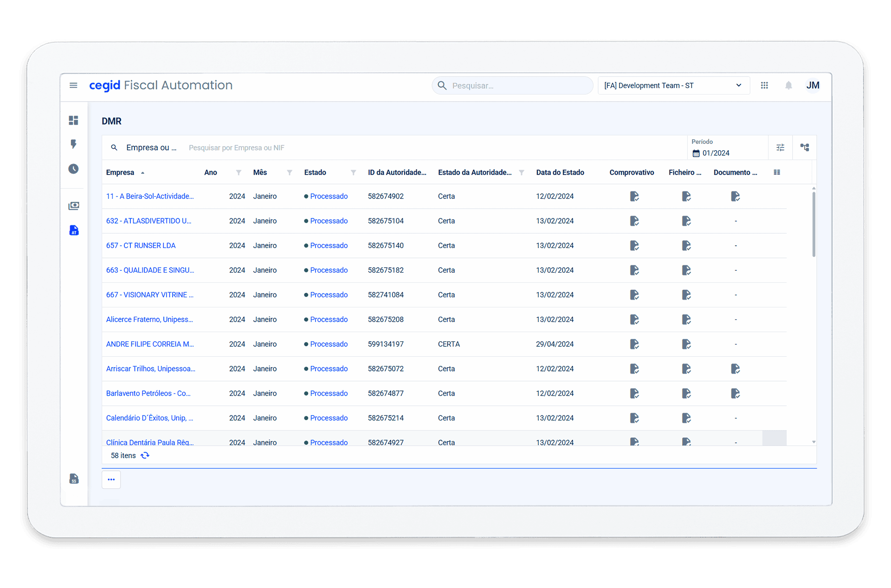Open the apps grid launcher
This screenshot has width=891, height=588.
point(764,85)
